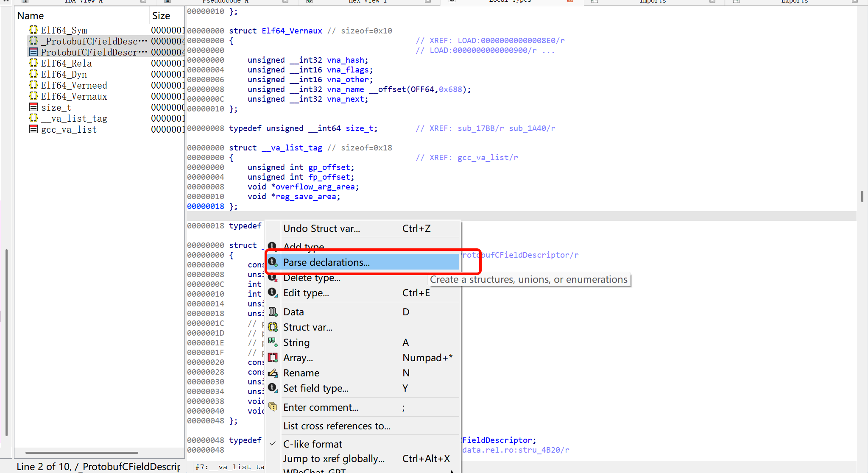Screen dimensions: 868x473
Task: Click the types list horizontal scrollbar
Action: pyautogui.click(x=82, y=452)
